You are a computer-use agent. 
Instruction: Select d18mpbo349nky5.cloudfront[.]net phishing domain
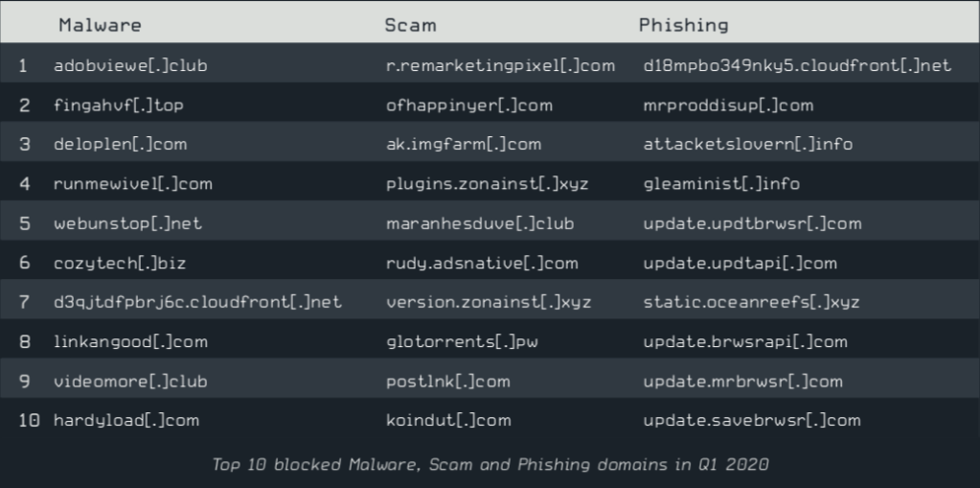click(x=797, y=66)
